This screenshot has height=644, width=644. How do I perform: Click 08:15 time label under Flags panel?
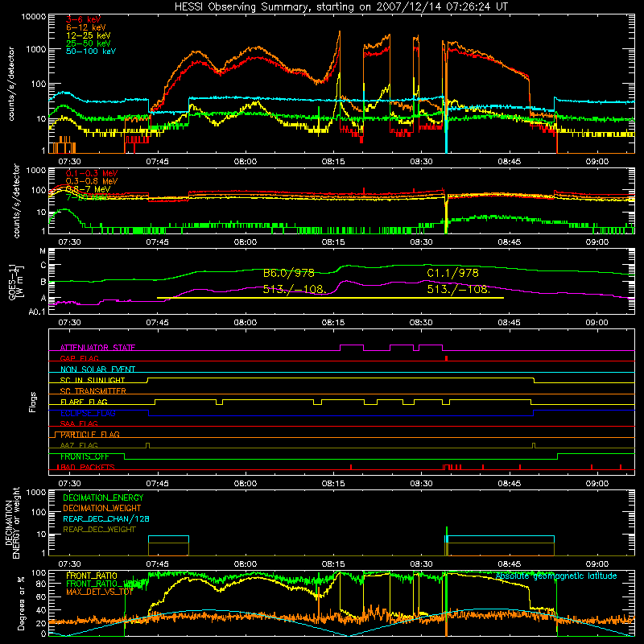[333, 484]
